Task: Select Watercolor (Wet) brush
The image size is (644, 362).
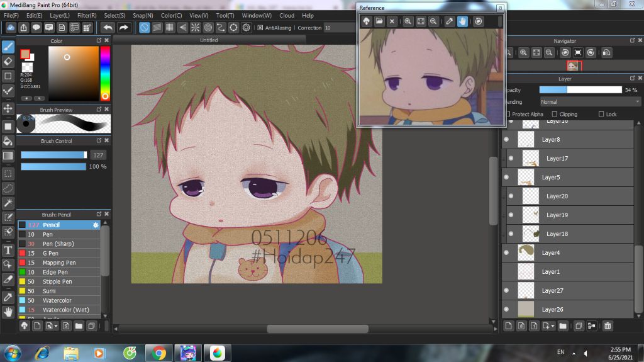Action: 58,310
